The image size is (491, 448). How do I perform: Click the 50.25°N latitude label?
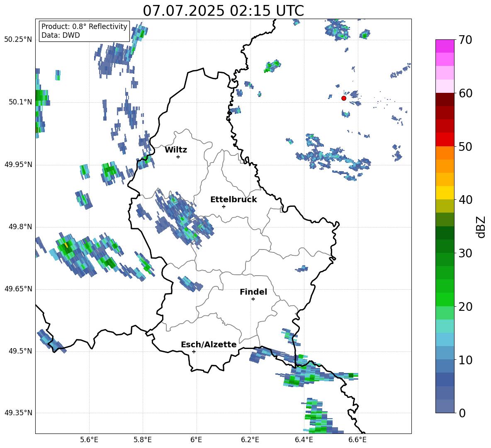(x=18, y=40)
